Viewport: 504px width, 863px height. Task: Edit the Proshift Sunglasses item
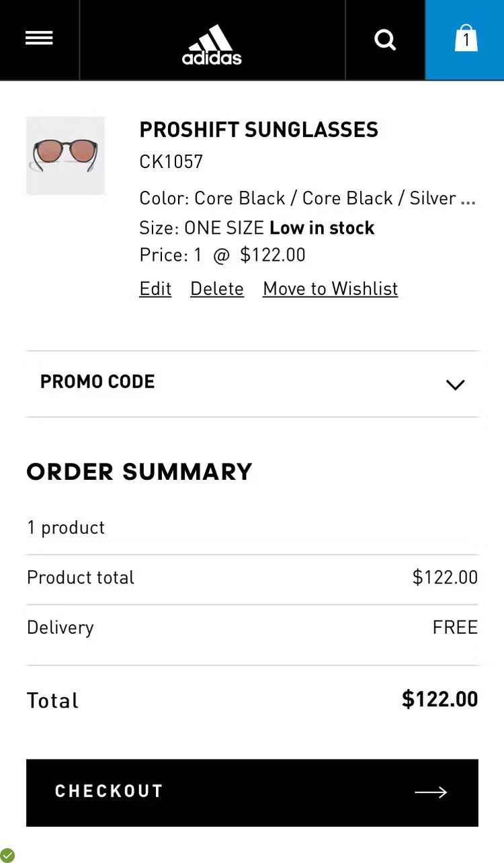[155, 289]
